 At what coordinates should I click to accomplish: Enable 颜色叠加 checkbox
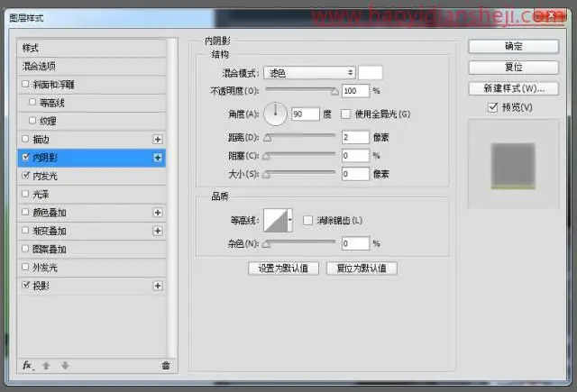tap(25, 212)
